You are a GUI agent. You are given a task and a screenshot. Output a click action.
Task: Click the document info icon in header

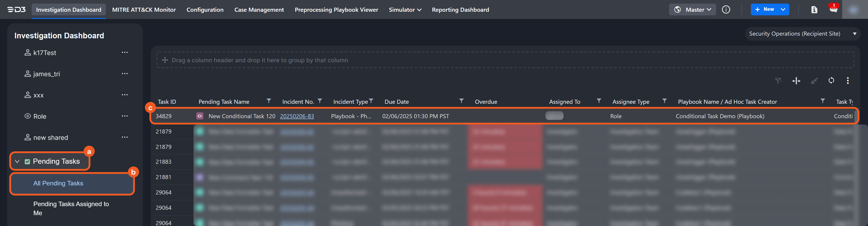point(814,10)
